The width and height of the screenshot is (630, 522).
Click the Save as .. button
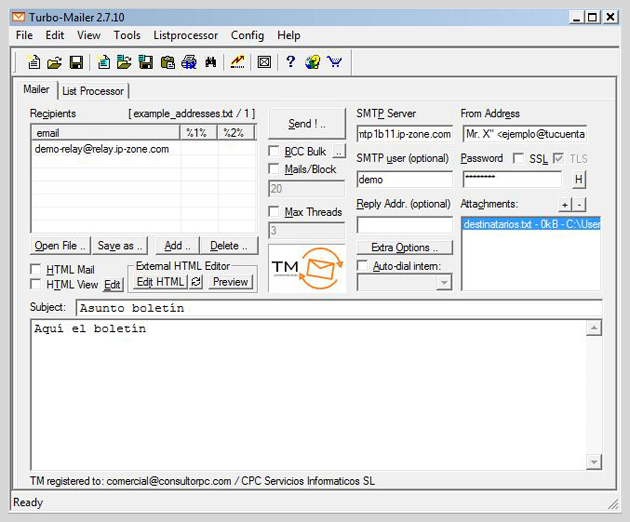pos(120,246)
